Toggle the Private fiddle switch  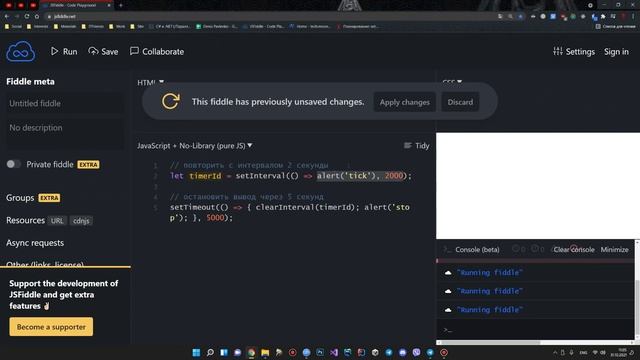[x=13, y=164]
